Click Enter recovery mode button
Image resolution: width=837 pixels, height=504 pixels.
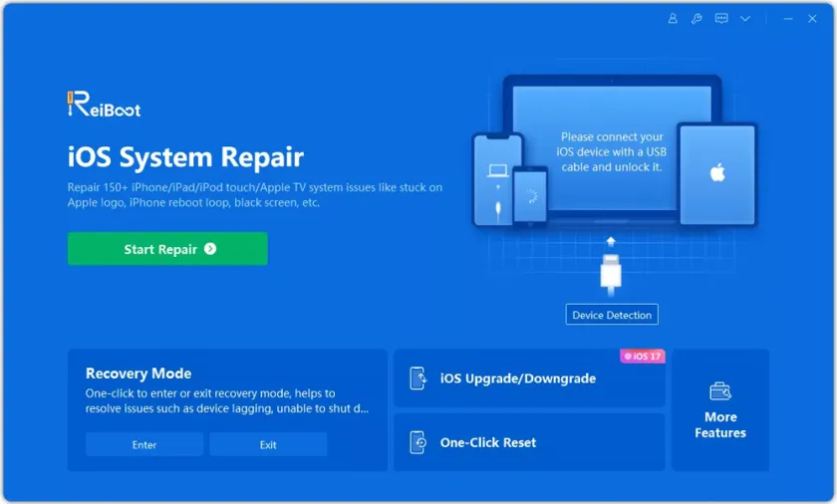[144, 444]
